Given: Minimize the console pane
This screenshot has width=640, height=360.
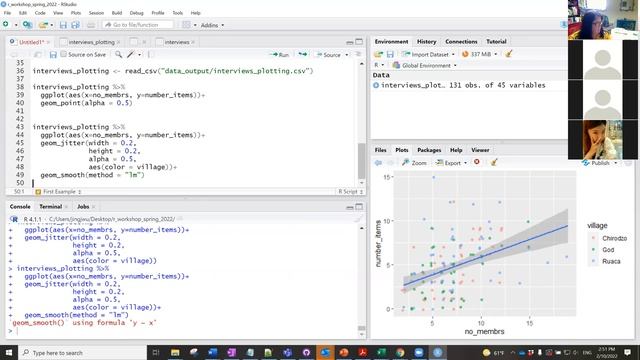Looking at the screenshot, I should pos(350,207).
